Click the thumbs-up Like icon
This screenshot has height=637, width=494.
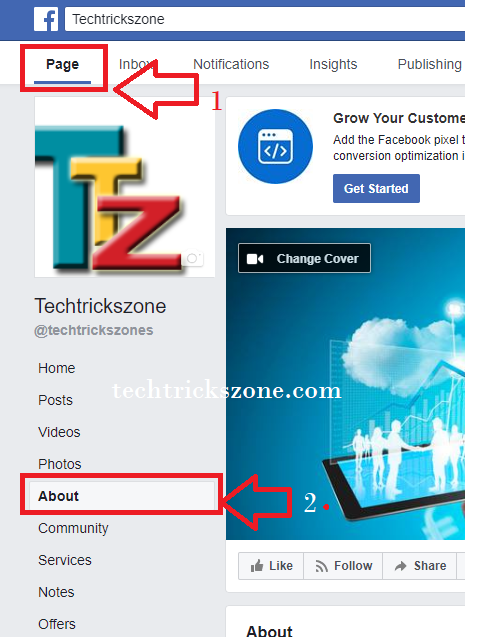pos(257,566)
